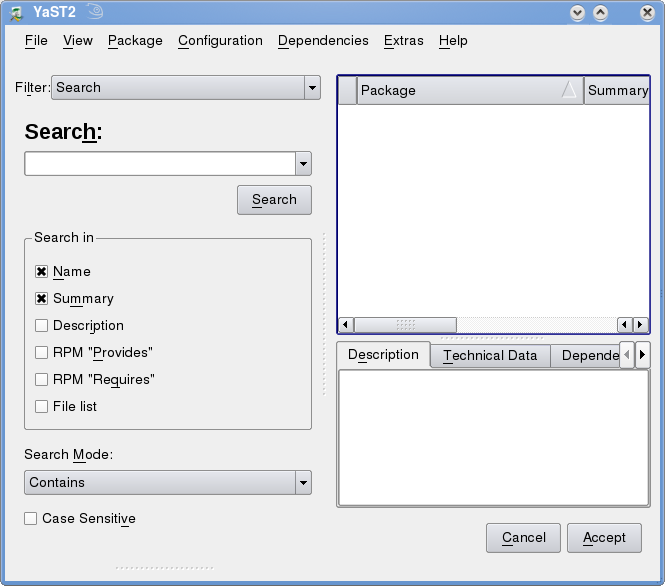Click the blank status column header

click(x=348, y=90)
